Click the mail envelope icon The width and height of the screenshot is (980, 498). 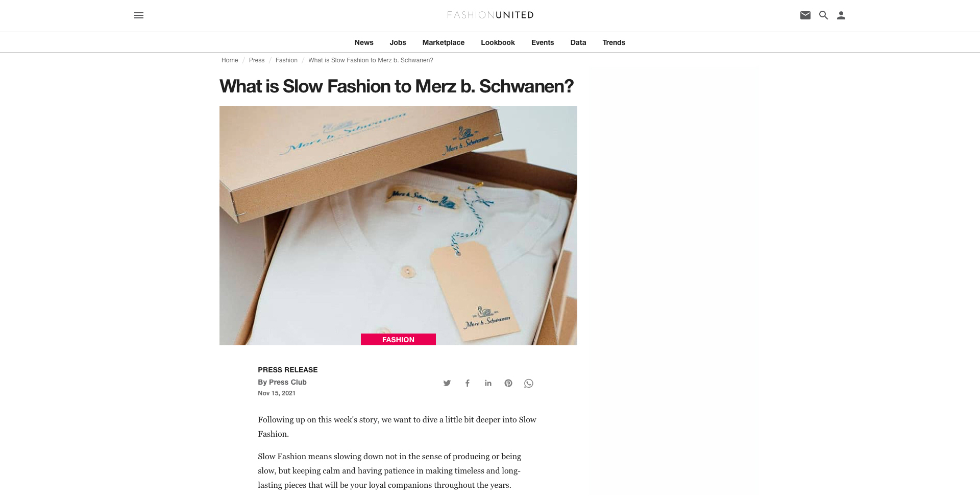tap(805, 15)
